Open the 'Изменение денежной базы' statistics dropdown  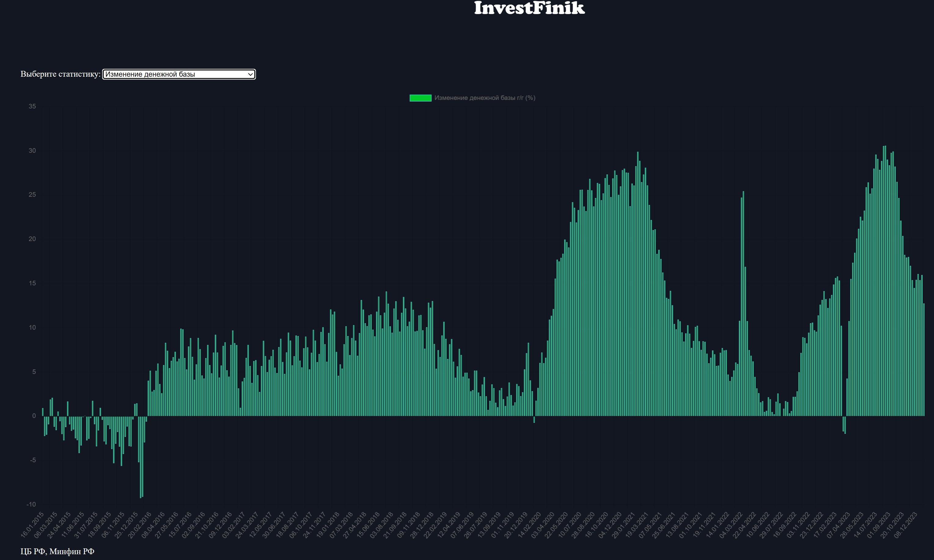tap(178, 74)
